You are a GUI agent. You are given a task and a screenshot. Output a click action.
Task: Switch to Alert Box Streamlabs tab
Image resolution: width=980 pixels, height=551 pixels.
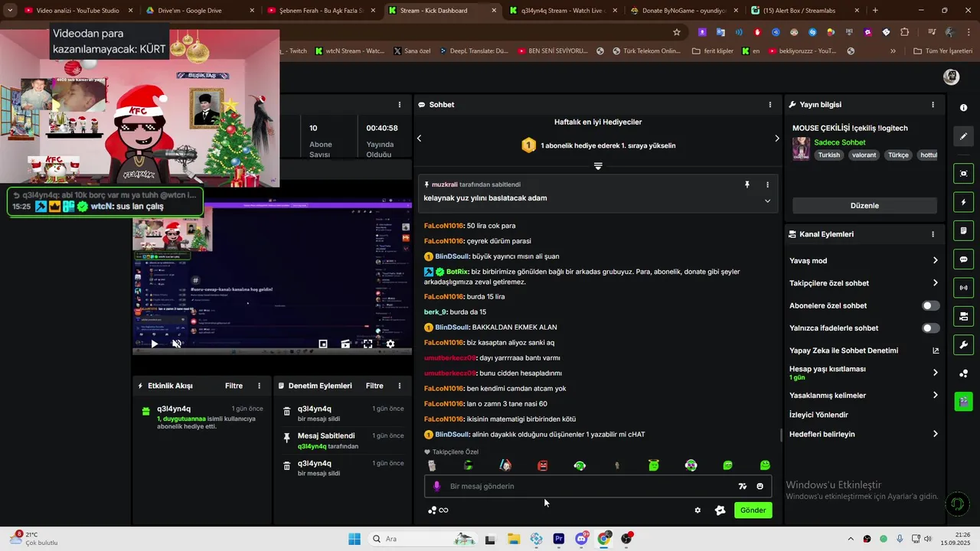click(x=805, y=11)
